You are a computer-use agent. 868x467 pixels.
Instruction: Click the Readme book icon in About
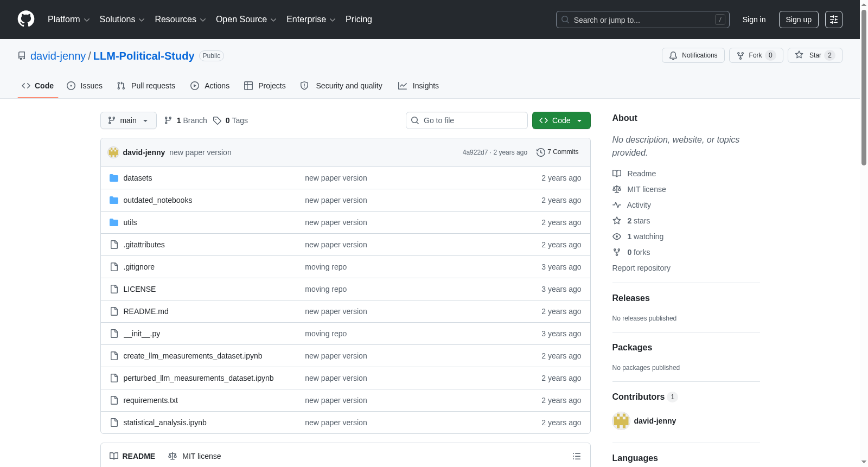coord(617,174)
